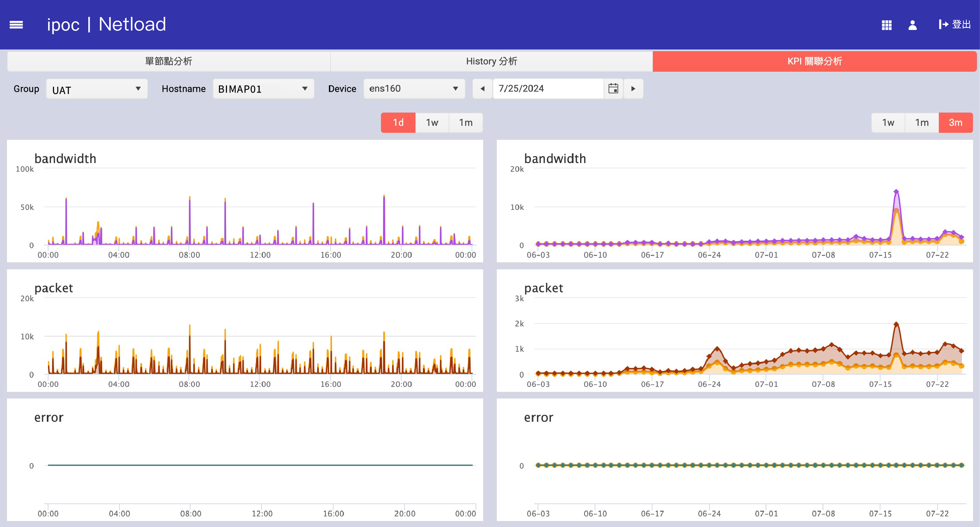This screenshot has height=527, width=980.
Task: Click the purple bandwidth peak near 07-15
Action: [x=896, y=192]
